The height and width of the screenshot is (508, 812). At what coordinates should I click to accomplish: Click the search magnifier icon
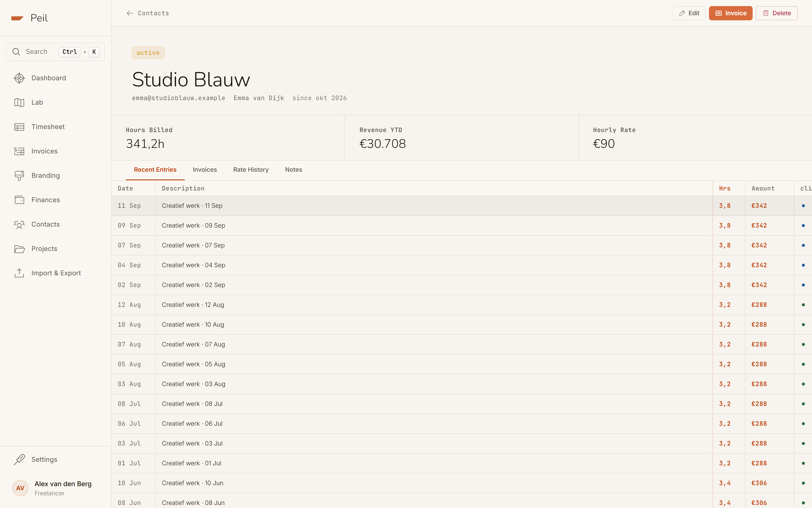point(16,52)
